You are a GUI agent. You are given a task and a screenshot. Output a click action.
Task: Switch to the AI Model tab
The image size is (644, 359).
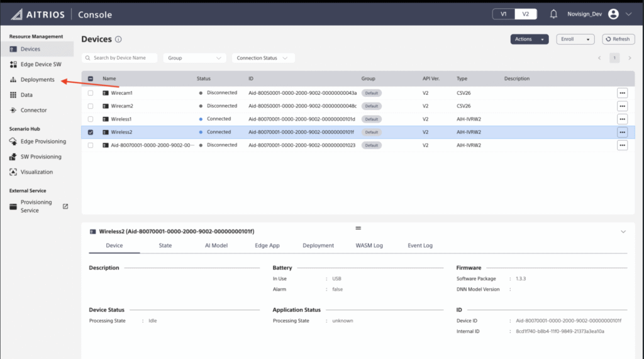pos(216,245)
